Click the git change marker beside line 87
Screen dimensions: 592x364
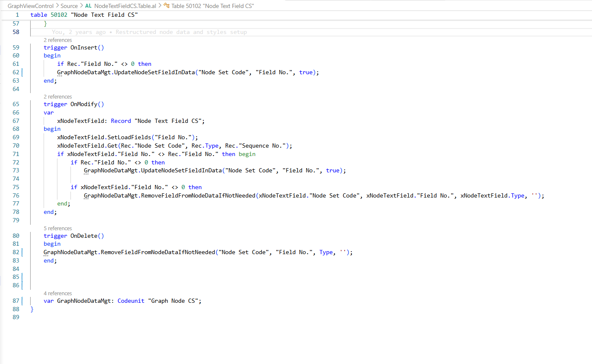coord(22,301)
